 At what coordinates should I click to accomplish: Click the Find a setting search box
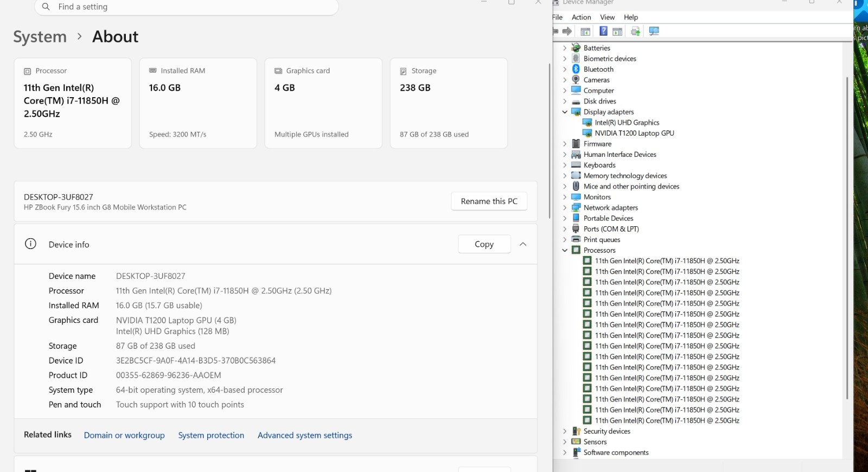186,7
